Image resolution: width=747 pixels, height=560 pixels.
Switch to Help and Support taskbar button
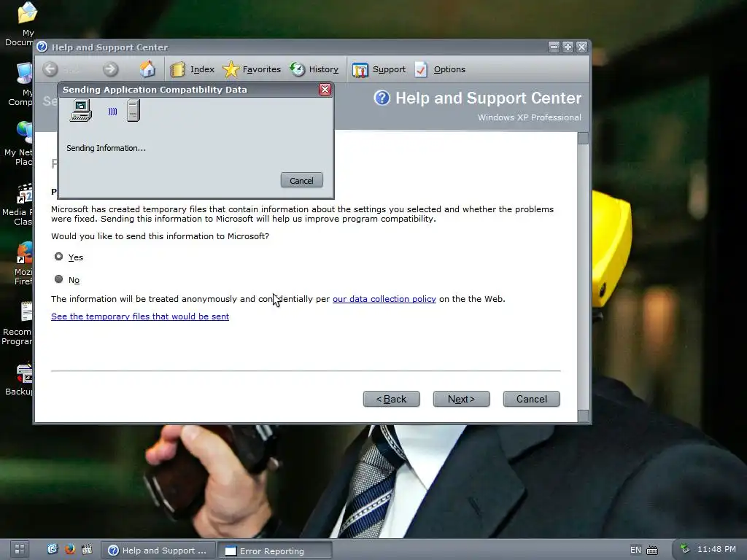[x=158, y=551]
